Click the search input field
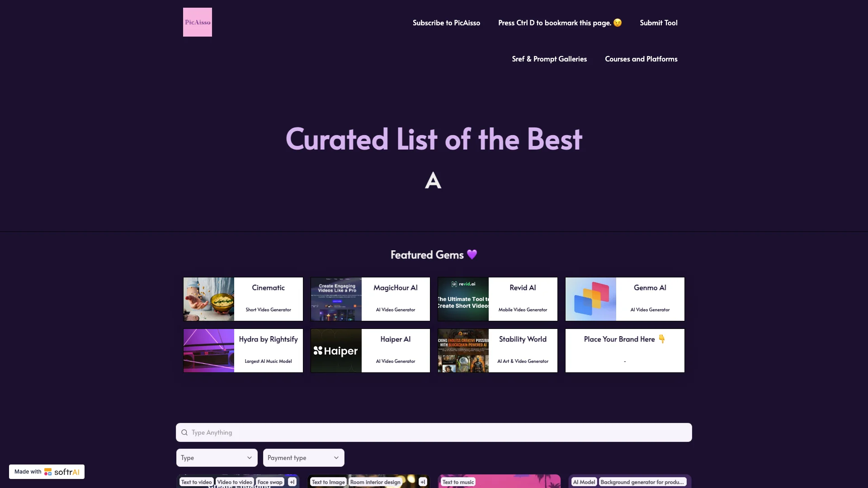Viewport: 868px width, 488px height. (434, 432)
